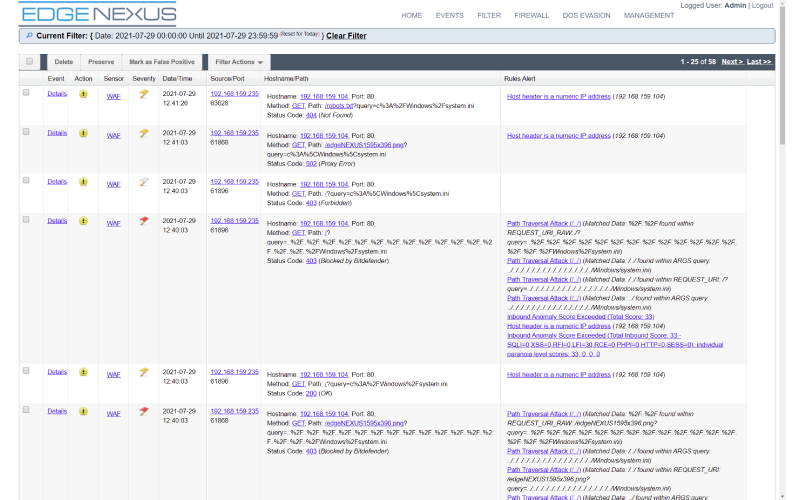Click the WAF sensor link for the 200 OK event
Viewport: 800px width, 500px height.
(x=113, y=374)
